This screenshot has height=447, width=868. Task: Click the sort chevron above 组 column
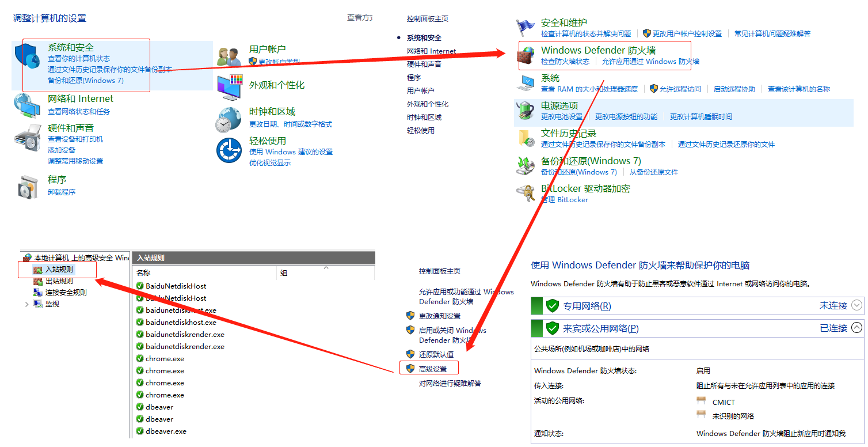pyautogui.click(x=326, y=268)
